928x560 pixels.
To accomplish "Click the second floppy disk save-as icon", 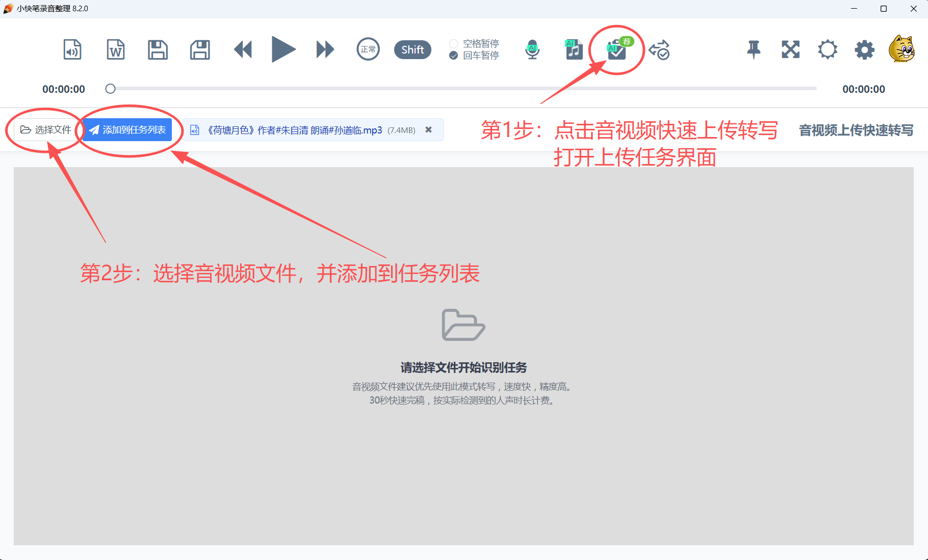I will (200, 50).
